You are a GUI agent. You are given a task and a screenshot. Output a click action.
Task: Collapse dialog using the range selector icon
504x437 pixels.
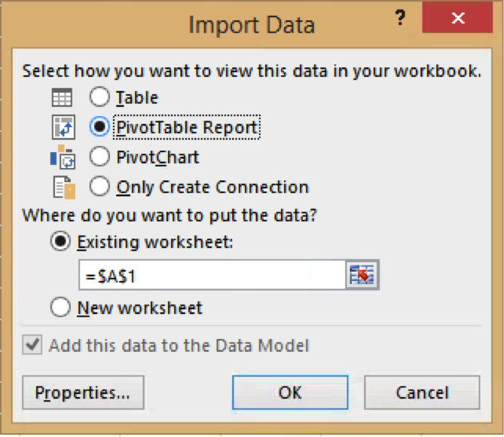coord(362,276)
